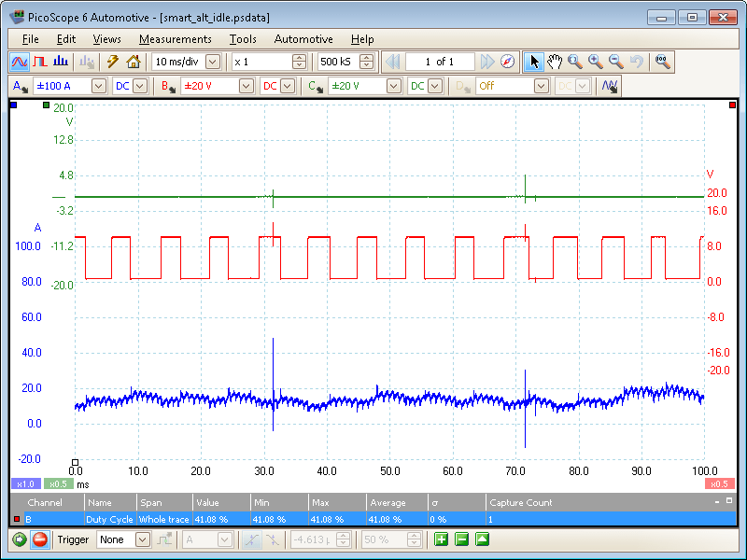This screenshot has height=560, width=747.
Task: Open the Math channels icon
Action: (x=611, y=86)
